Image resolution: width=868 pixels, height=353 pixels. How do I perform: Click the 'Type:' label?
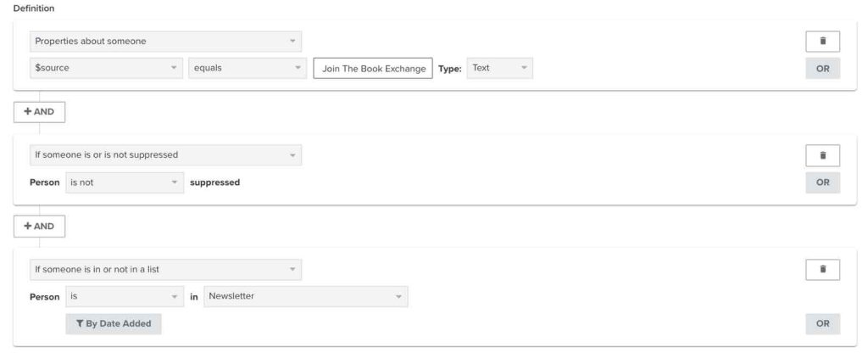tap(450, 70)
